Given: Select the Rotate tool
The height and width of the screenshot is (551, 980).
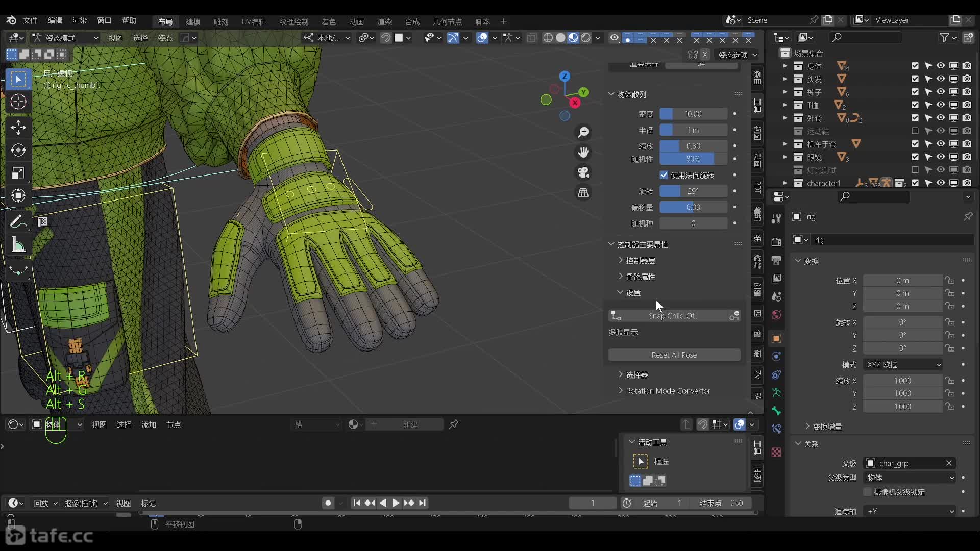Looking at the screenshot, I should coord(18,150).
